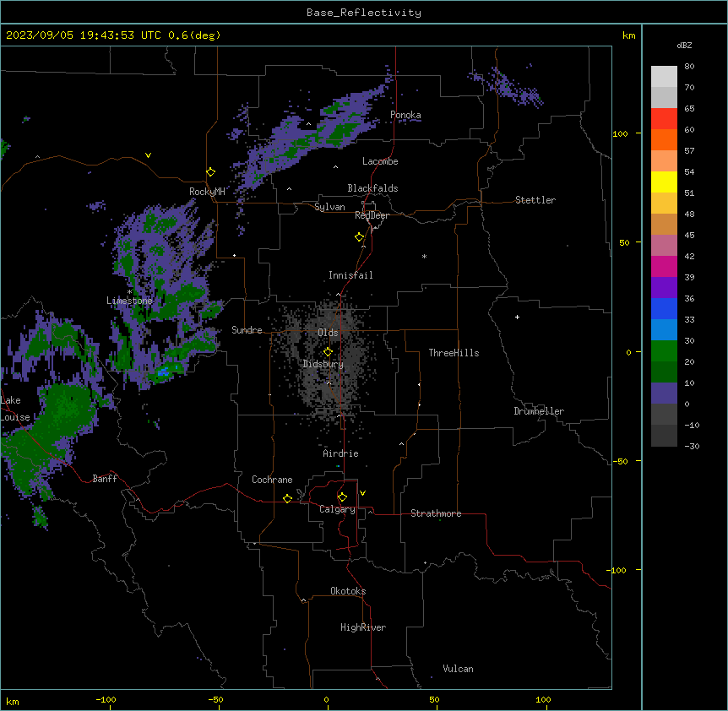Screen dimensions: 728x711
Task: Click the blue high-reflectivity cell southwest of Sundre
Action: [164, 372]
